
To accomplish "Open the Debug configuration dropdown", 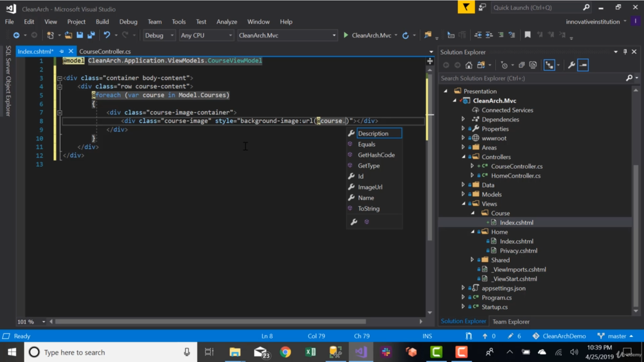I will click(x=159, y=35).
